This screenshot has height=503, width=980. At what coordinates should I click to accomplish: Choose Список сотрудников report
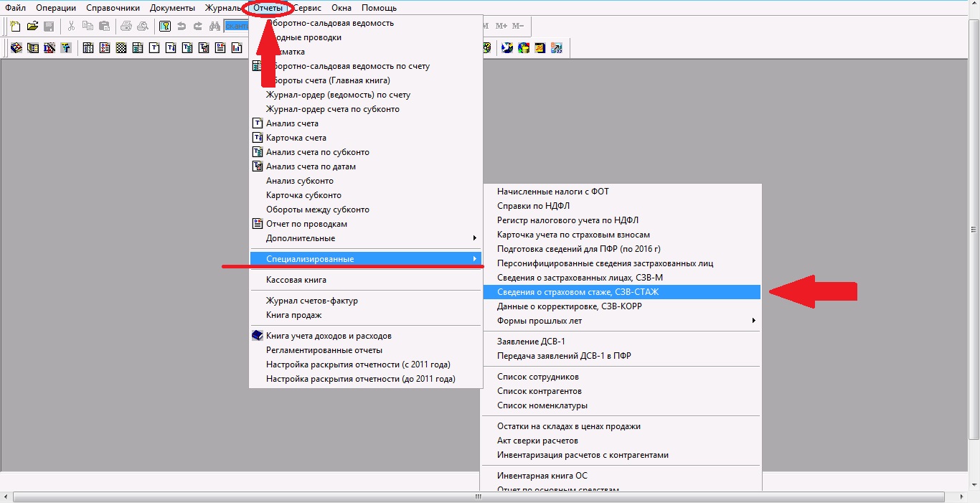[x=537, y=377]
